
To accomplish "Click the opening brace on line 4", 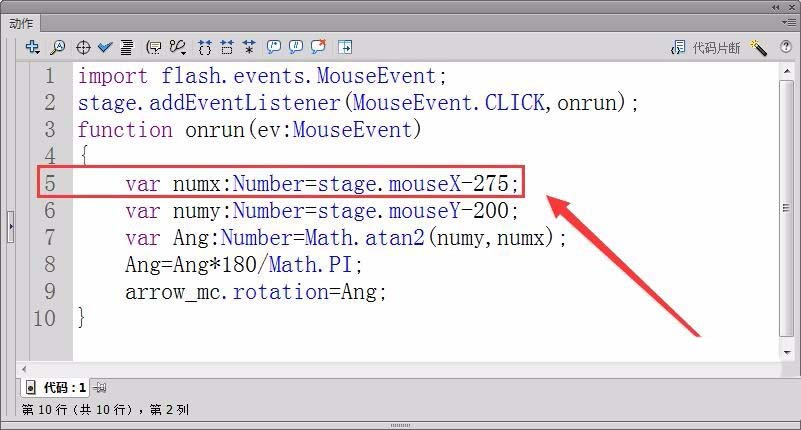I will (x=84, y=155).
